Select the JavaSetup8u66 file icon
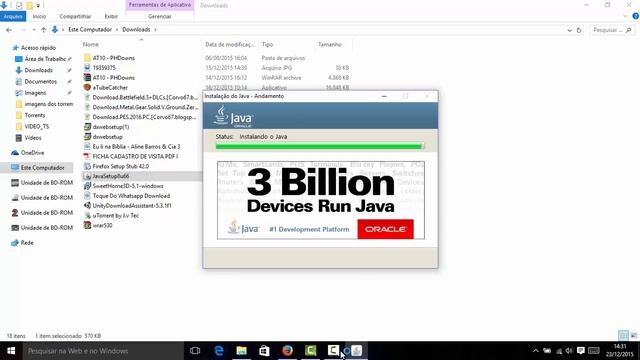The image size is (640, 360). 87,176
